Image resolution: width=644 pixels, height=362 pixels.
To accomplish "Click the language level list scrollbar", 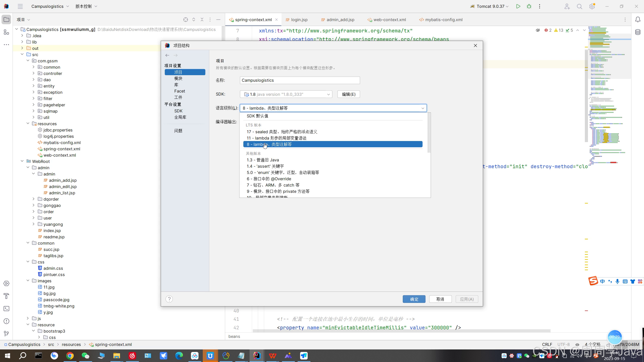I will click(x=429, y=133).
